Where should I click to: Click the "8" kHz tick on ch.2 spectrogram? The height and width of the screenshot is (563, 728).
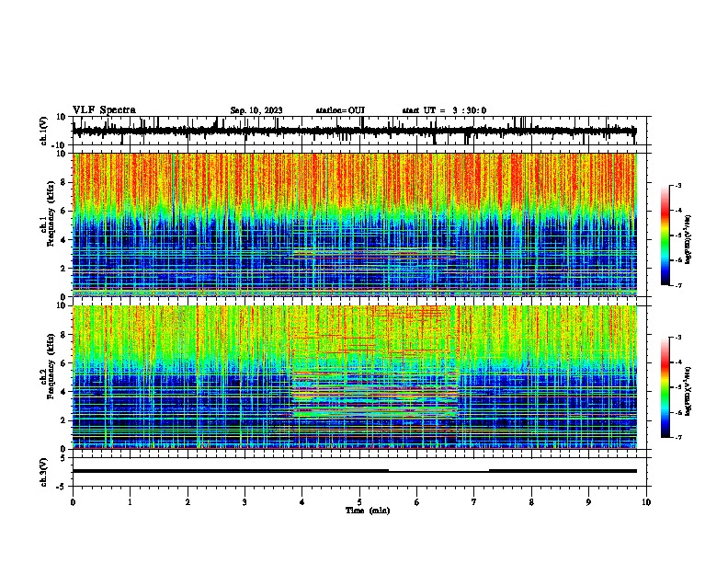click(x=63, y=335)
